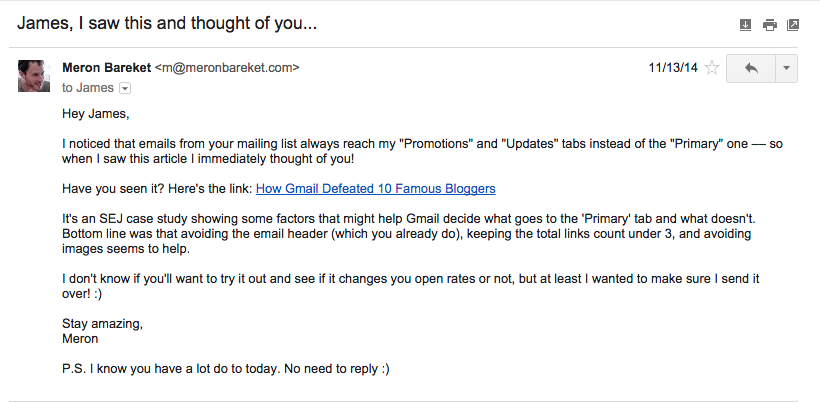This screenshot has width=820, height=402.
Task: Click Meron Bareket's profile photo
Action: coord(34,76)
